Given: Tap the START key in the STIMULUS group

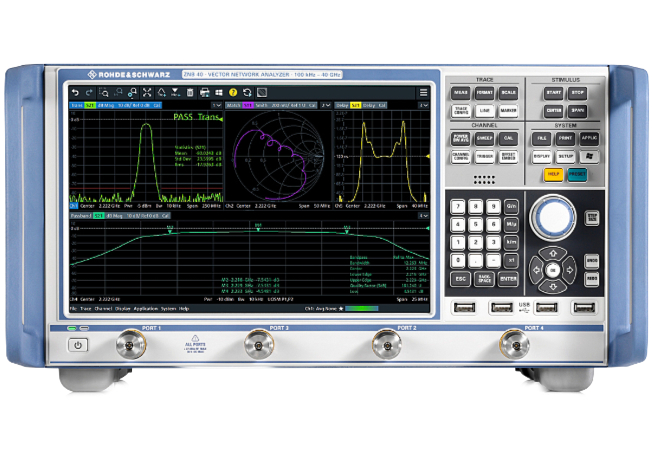Looking at the screenshot, I should 553,93.
